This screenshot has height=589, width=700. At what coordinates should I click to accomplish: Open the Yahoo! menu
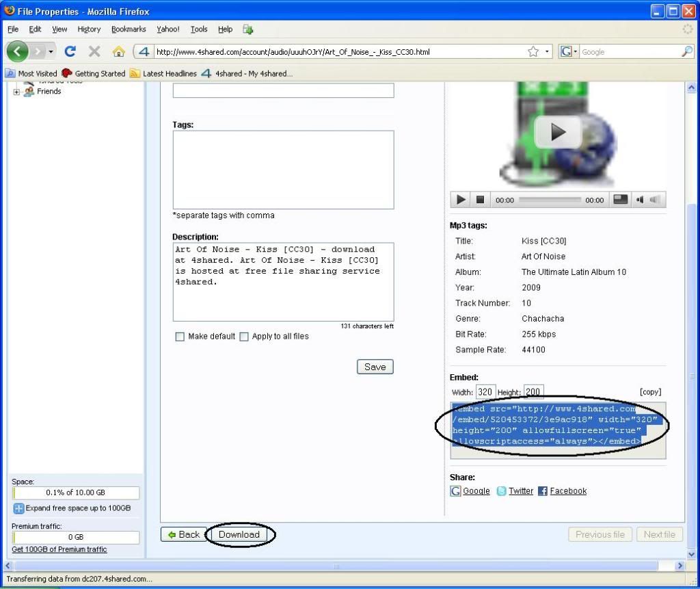tap(168, 29)
